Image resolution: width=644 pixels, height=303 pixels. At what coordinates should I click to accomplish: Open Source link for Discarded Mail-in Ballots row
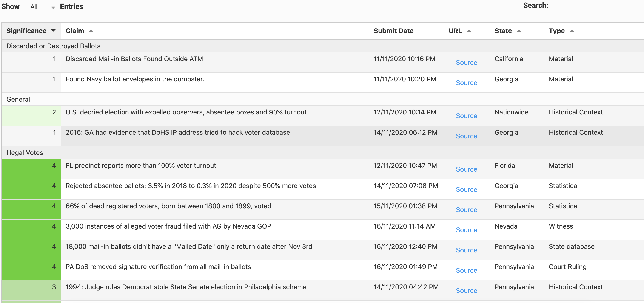tap(467, 63)
